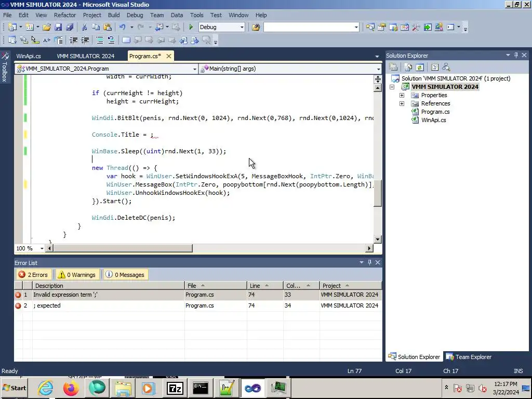Open the document tab list dropdown arrow
Image resolution: width=532 pixels, height=399 pixels.
tap(377, 56)
